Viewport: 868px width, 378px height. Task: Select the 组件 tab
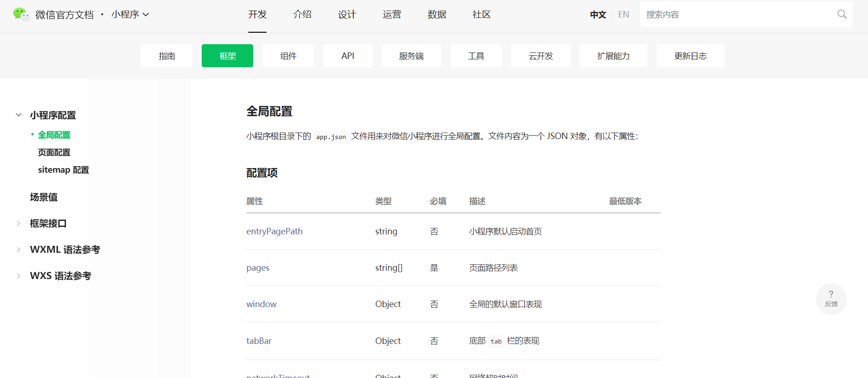pyautogui.click(x=288, y=56)
